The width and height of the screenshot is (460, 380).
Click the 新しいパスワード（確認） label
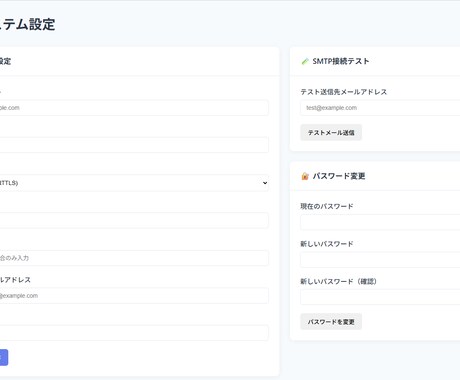(338, 281)
